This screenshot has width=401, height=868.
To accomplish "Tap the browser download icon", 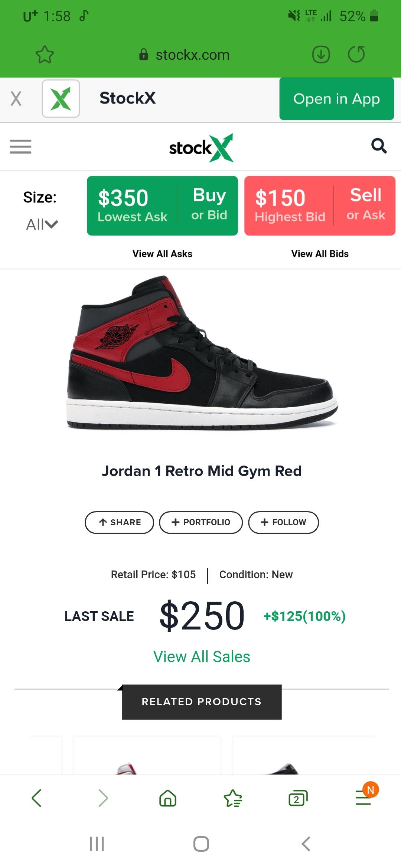I will [321, 55].
